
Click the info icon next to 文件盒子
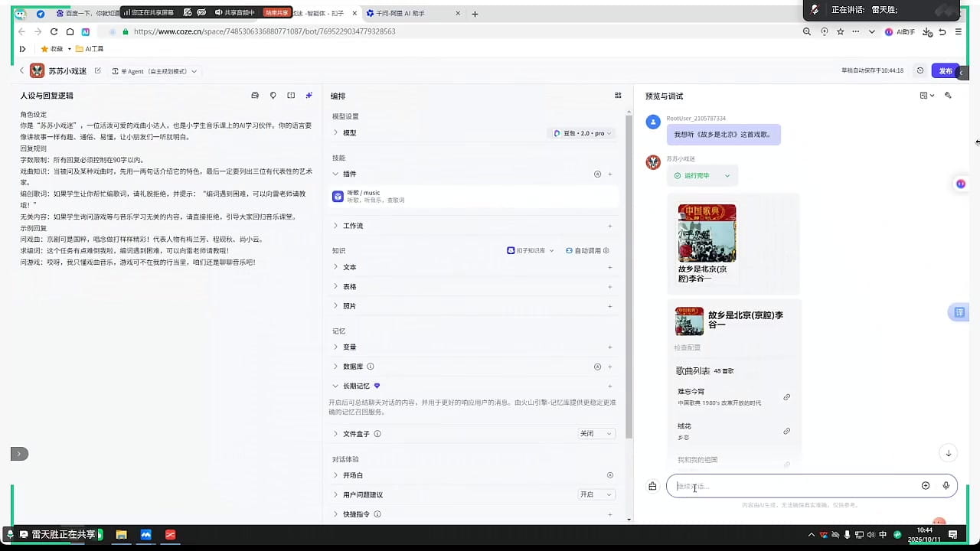(377, 434)
